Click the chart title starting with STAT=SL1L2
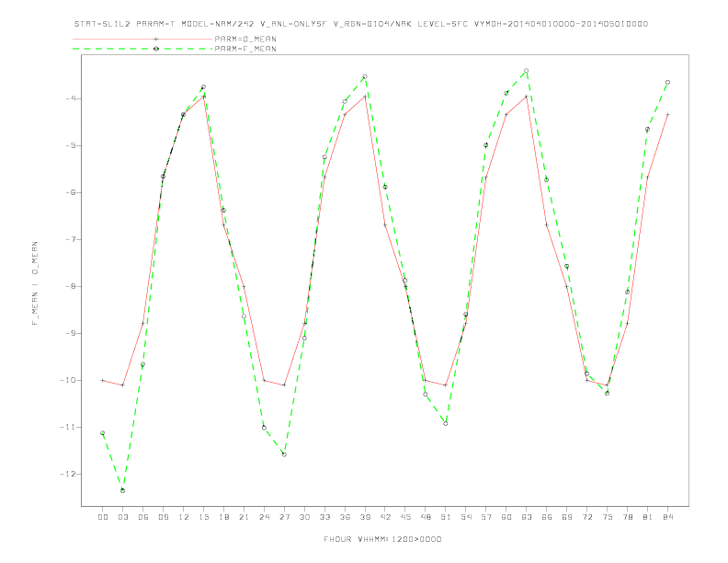728x563 pixels. click(x=361, y=24)
